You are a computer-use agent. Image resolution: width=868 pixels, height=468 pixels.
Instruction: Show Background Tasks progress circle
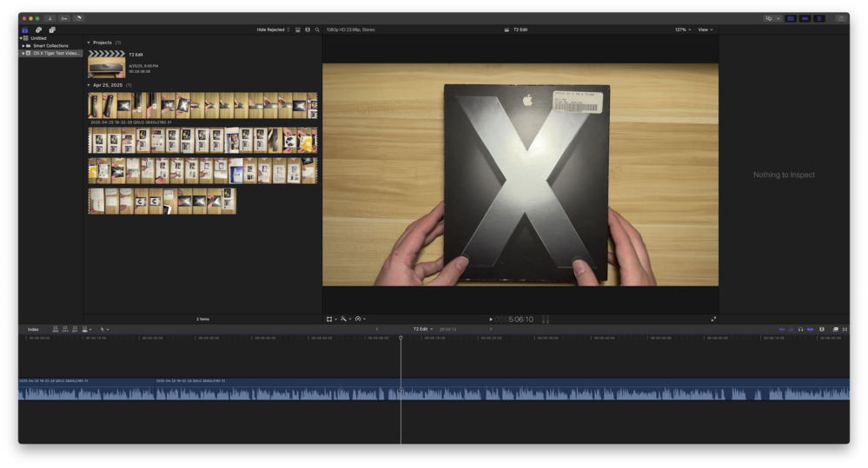(78, 18)
